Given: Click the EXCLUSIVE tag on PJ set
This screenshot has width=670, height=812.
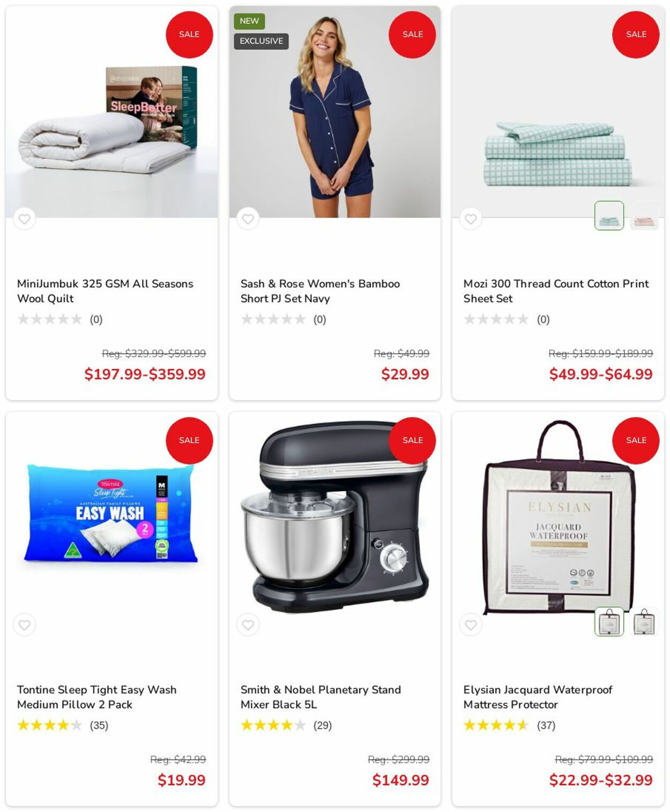Looking at the screenshot, I should tap(261, 41).
